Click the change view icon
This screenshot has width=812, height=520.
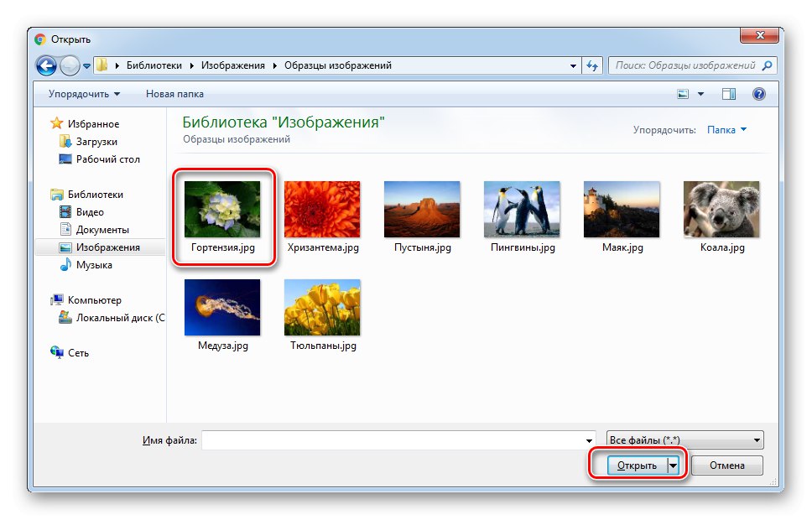coord(683,94)
